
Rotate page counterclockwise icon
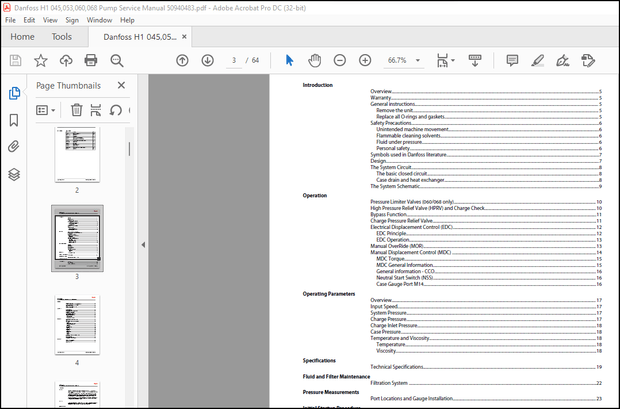115,110
